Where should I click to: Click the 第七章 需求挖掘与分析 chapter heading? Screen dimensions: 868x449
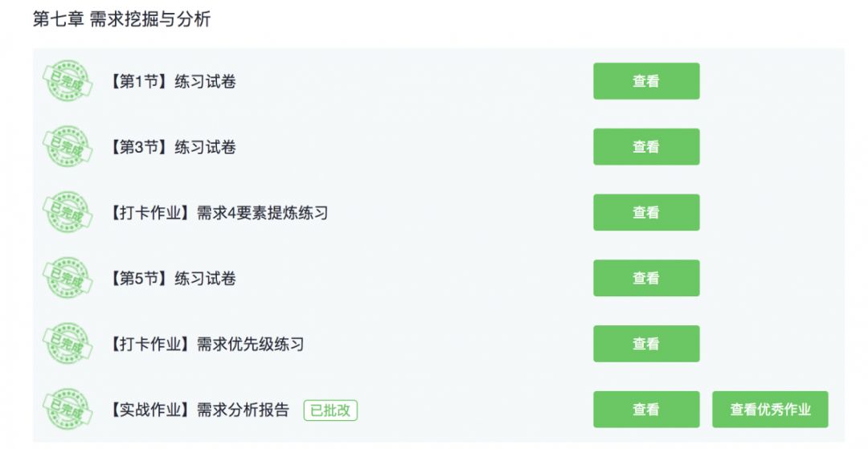click(121, 19)
